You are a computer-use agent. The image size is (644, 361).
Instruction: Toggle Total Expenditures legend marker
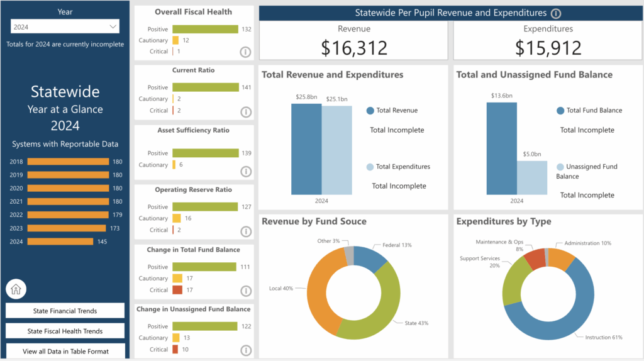coord(370,167)
